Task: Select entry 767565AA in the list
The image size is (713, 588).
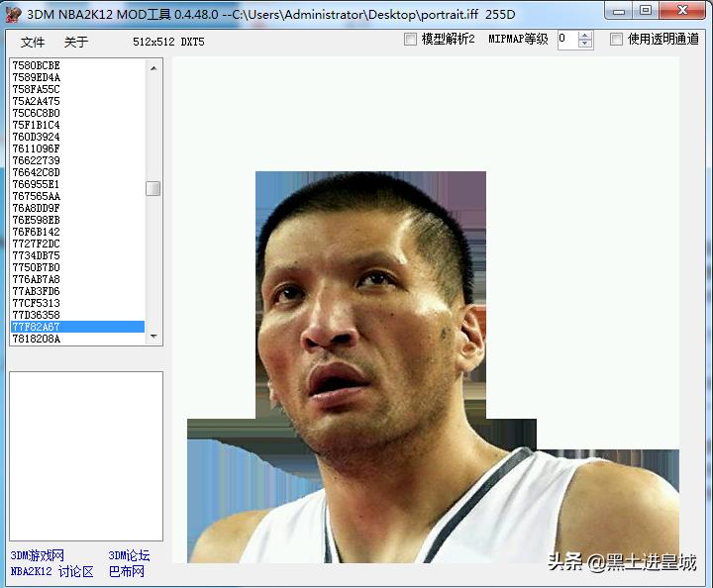Action: point(77,196)
